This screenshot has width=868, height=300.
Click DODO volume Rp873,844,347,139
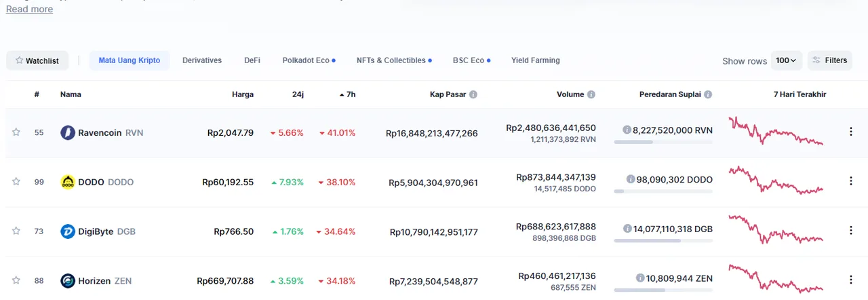tap(556, 177)
